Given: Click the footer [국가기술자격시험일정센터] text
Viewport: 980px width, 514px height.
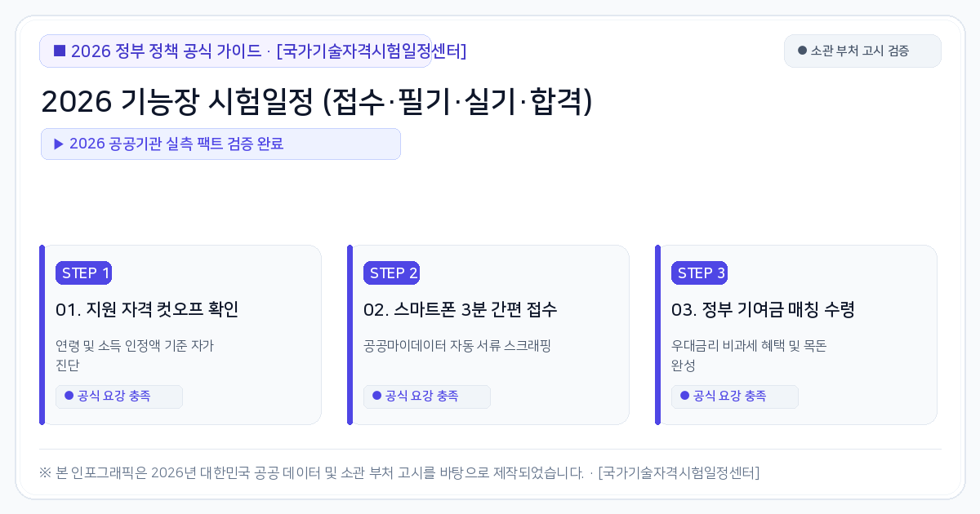Looking at the screenshot, I should pos(679,473).
